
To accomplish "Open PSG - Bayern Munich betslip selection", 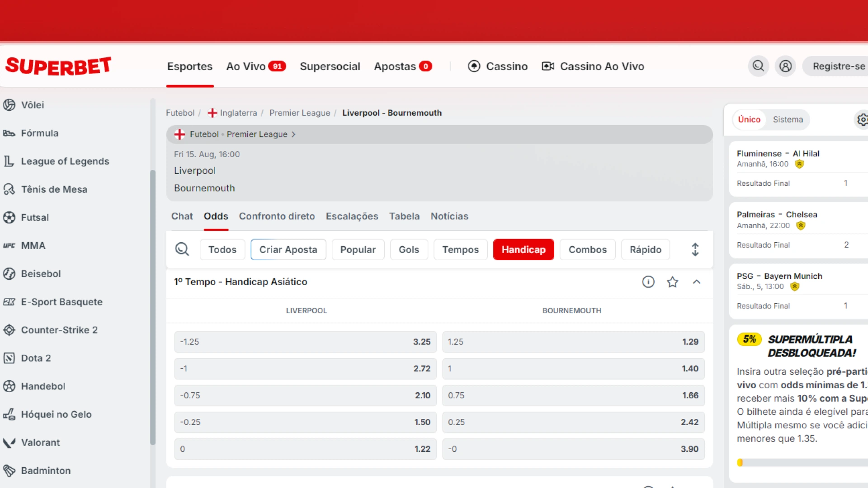I will (799, 291).
